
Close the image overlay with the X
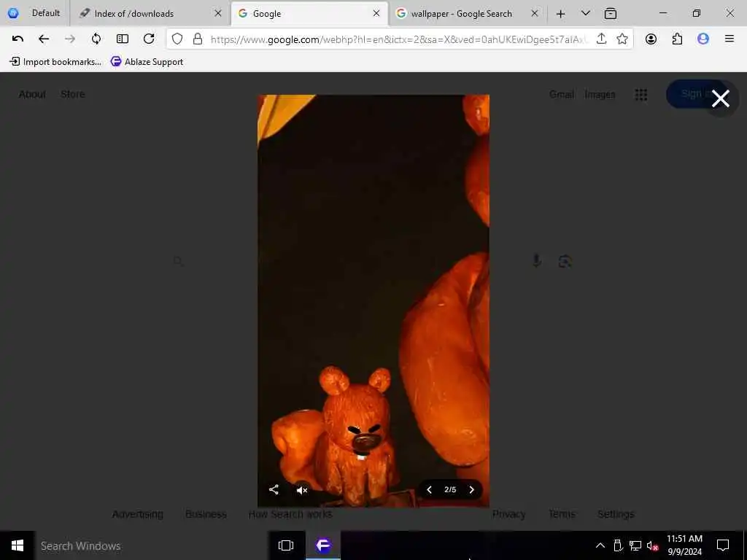pyautogui.click(x=720, y=98)
